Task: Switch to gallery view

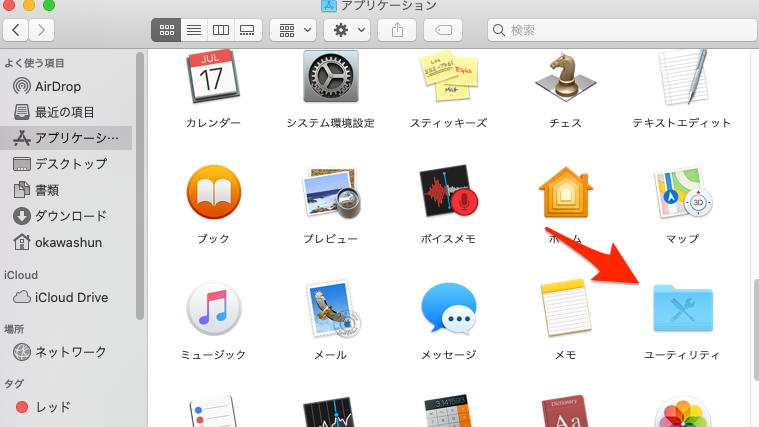Action: coord(248,30)
